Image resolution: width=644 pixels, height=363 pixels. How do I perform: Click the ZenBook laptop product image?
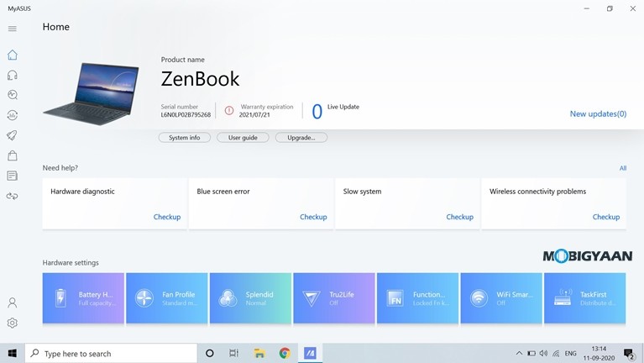(x=92, y=94)
